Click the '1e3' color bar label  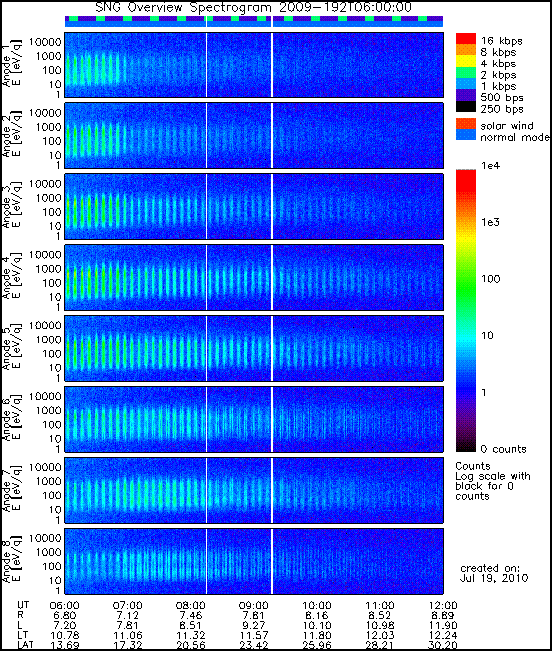click(x=491, y=222)
